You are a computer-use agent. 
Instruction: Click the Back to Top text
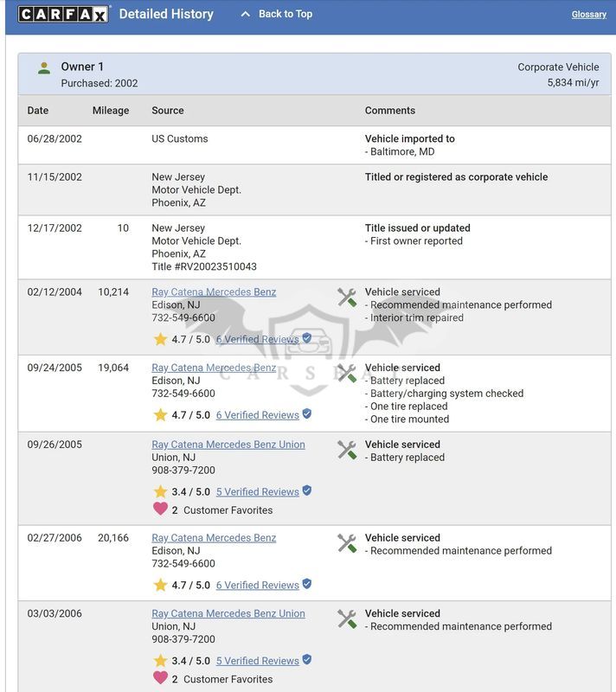click(286, 14)
